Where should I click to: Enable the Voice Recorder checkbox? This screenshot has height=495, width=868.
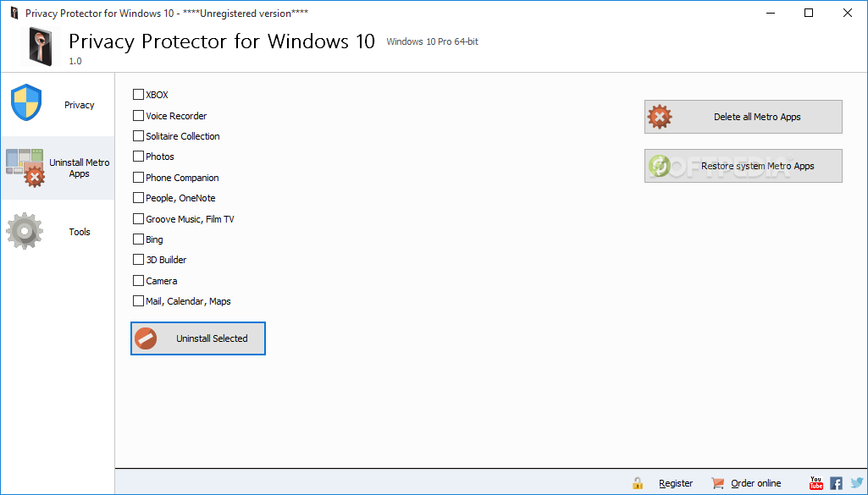pyautogui.click(x=138, y=116)
